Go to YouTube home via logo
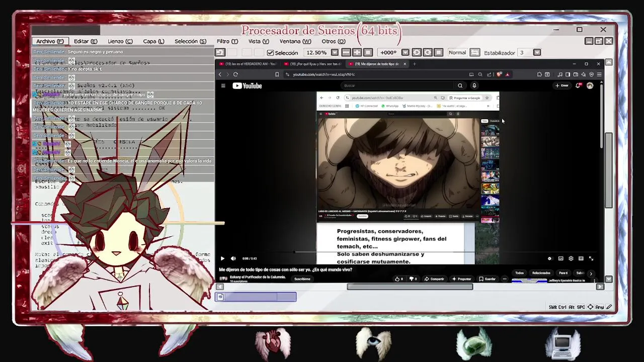This screenshot has height=362, width=644. coord(247,86)
